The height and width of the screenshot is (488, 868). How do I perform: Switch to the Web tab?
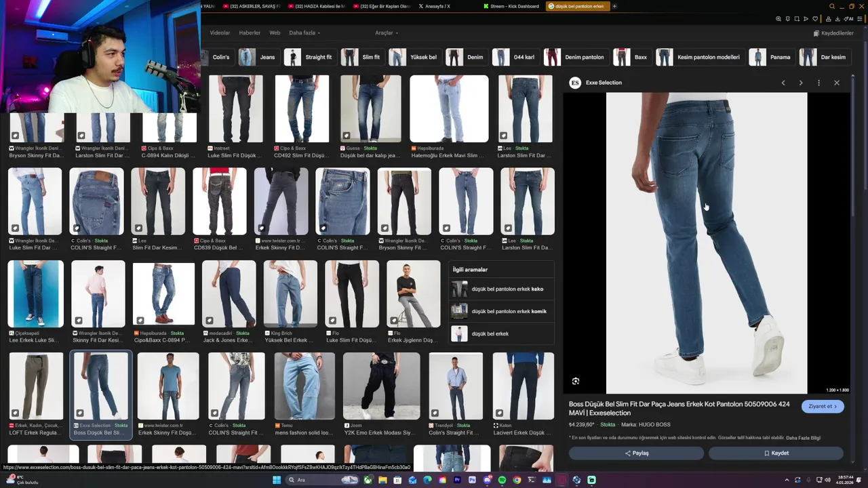coord(275,33)
